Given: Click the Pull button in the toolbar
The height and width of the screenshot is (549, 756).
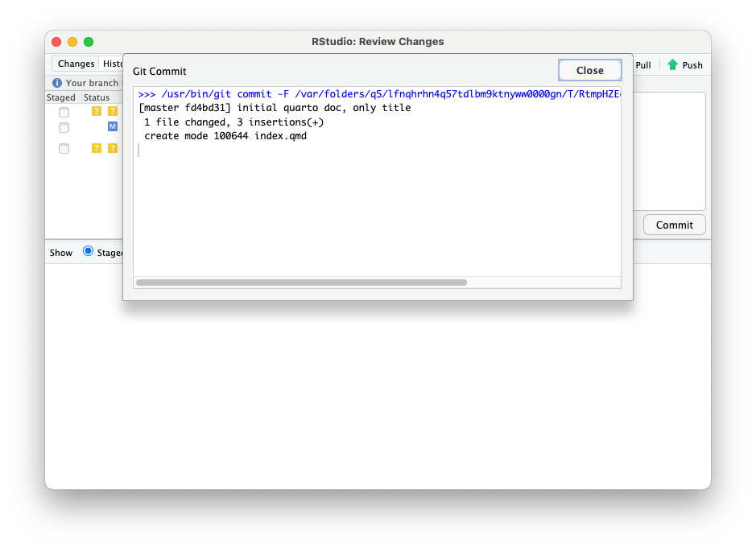Looking at the screenshot, I should [642, 65].
